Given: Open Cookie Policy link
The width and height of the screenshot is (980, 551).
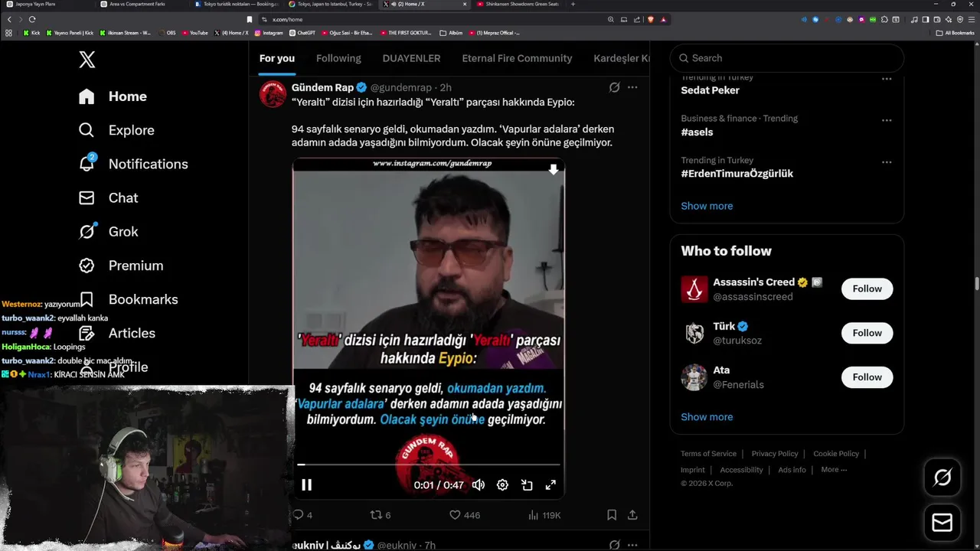Looking at the screenshot, I should tap(836, 454).
